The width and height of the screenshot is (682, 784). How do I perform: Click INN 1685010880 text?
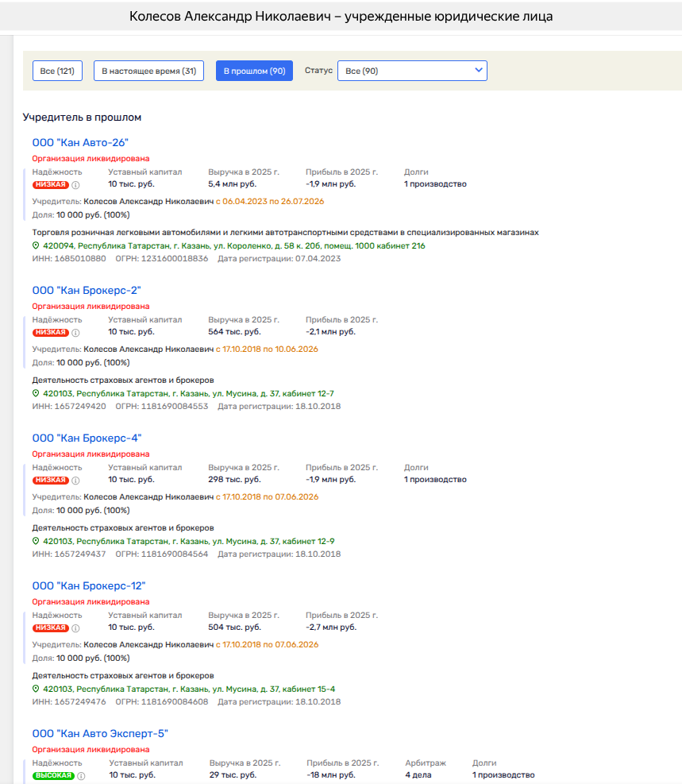click(x=69, y=259)
